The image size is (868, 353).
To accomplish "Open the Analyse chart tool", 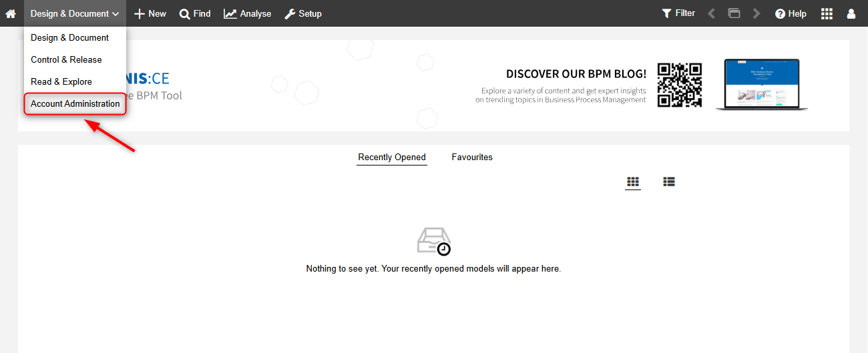I will [248, 13].
